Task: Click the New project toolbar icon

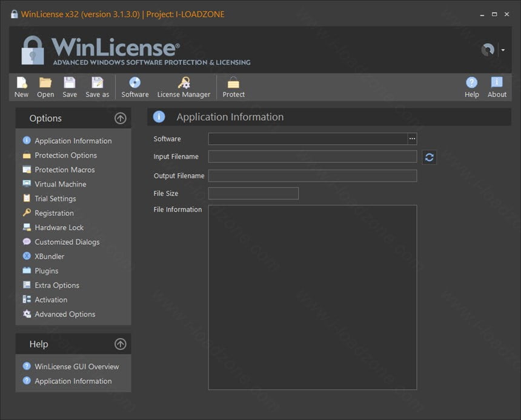Action: click(x=21, y=82)
